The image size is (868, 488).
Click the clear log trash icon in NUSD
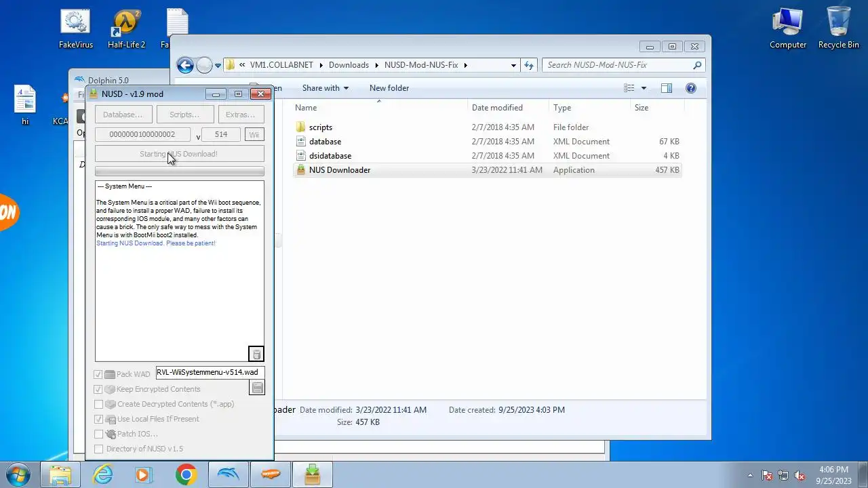click(x=256, y=354)
